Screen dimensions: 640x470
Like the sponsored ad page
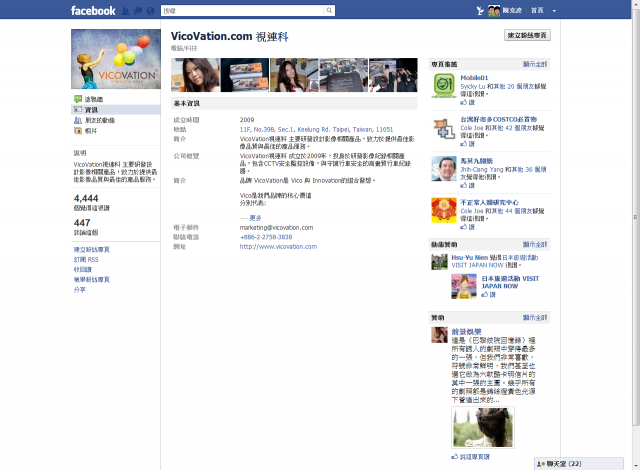click(471, 457)
